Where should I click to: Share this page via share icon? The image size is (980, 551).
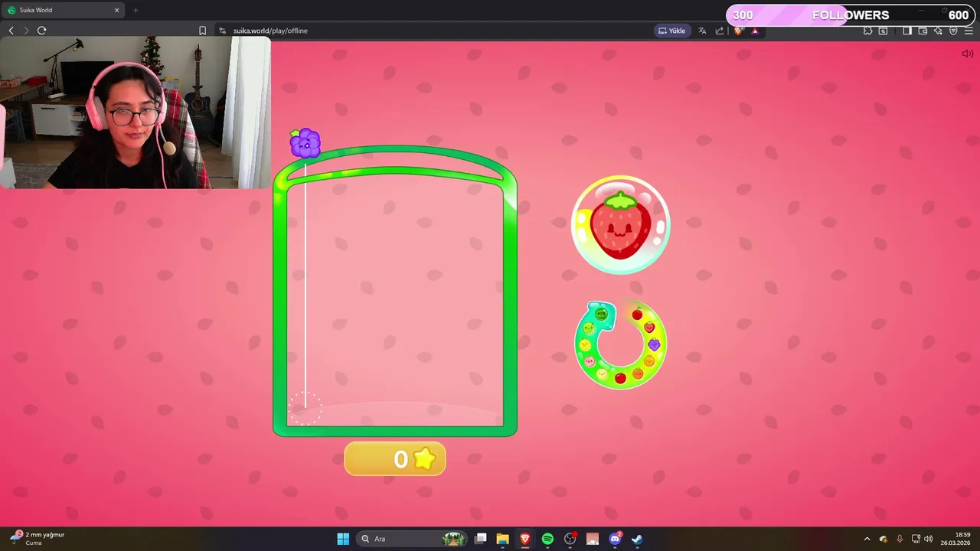point(720,31)
